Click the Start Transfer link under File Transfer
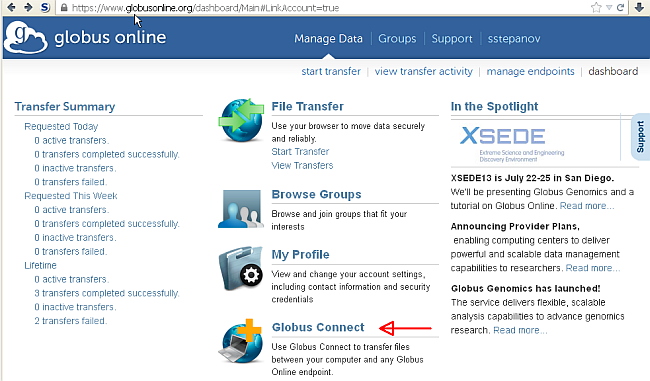Viewport: 650px width, 381px height. click(x=300, y=152)
